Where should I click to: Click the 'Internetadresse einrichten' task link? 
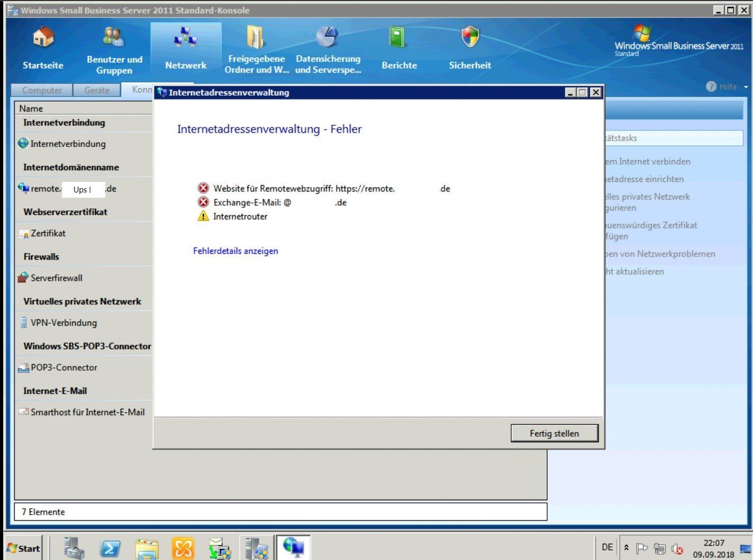644,179
